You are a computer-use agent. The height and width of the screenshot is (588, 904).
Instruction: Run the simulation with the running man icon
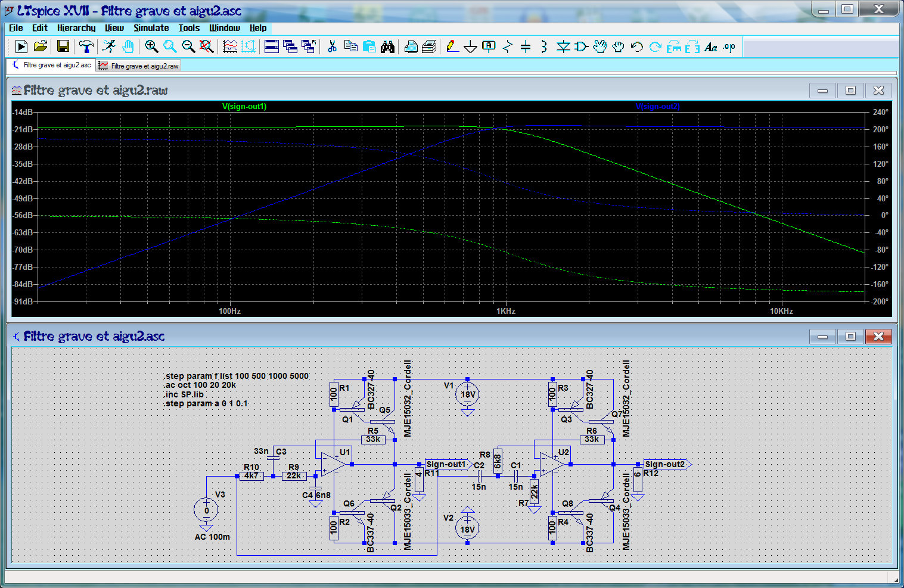pyautogui.click(x=109, y=46)
